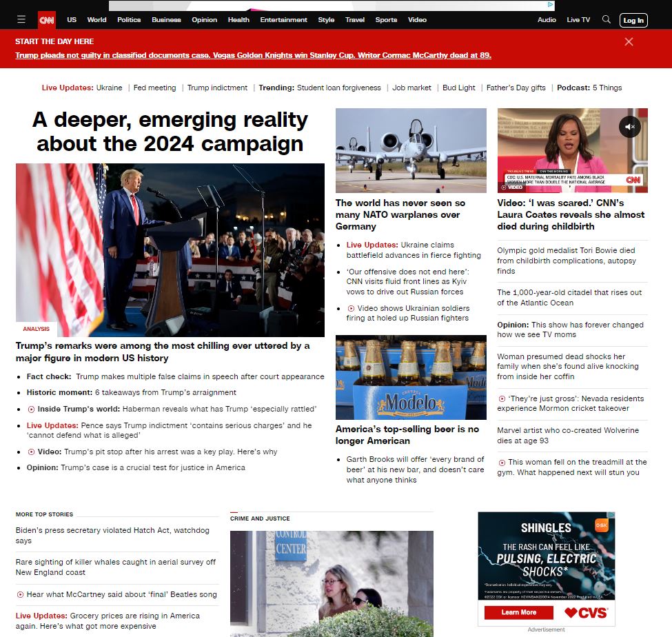Image resolution: width=672 pixels, height=637 pixels.
Task: Dismiss the Start the Day Here banner
Action: (x=629, y=41)
